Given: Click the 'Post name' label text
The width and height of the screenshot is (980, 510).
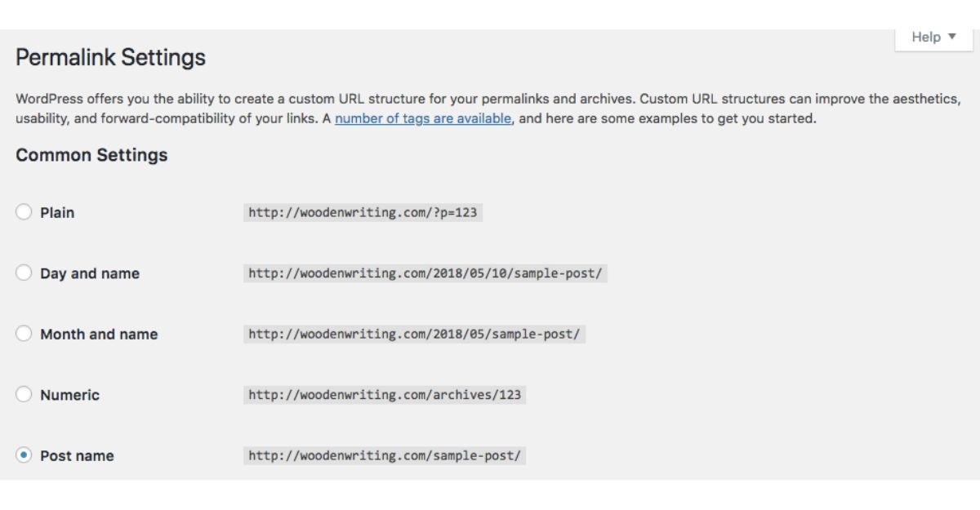Looking at the screenshot, I should pyautogui.click(x=77, y=455).
